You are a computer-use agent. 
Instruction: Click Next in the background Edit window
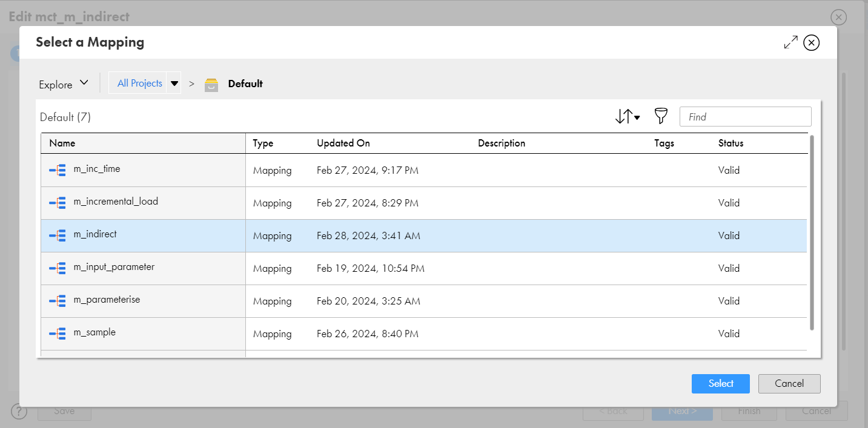click(x=682, y=411)
